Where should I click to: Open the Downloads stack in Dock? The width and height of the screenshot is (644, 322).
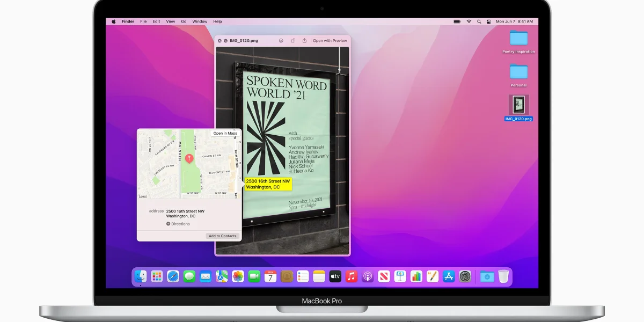[x=487, y=276]
